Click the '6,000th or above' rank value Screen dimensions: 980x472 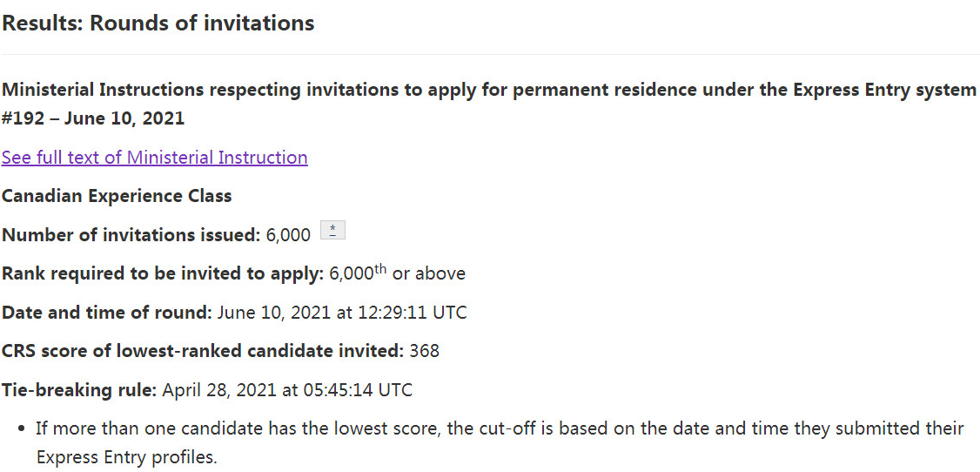397,273
